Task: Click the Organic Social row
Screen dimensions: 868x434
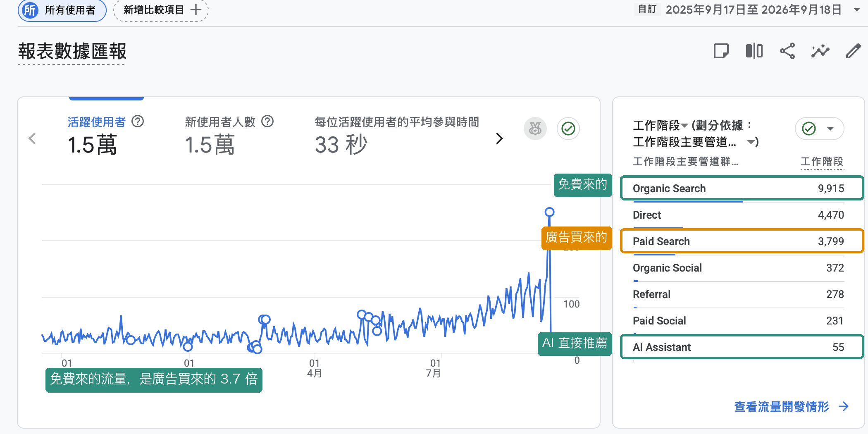Action: [x=739, y=268]
